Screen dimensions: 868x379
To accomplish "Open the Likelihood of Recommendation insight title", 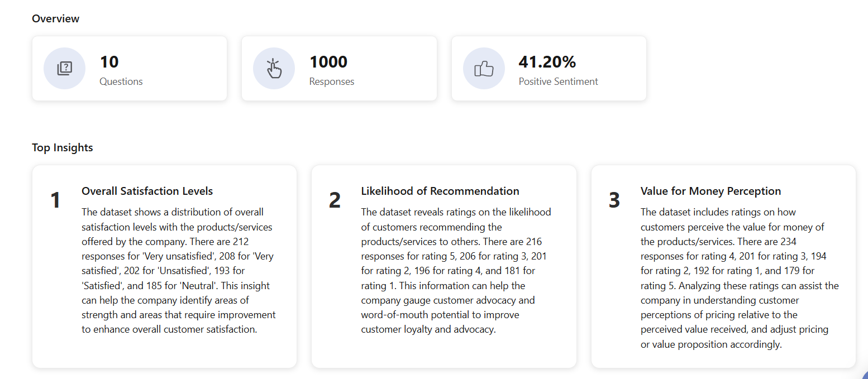I will pyautogui.click(x=440, y=191).
